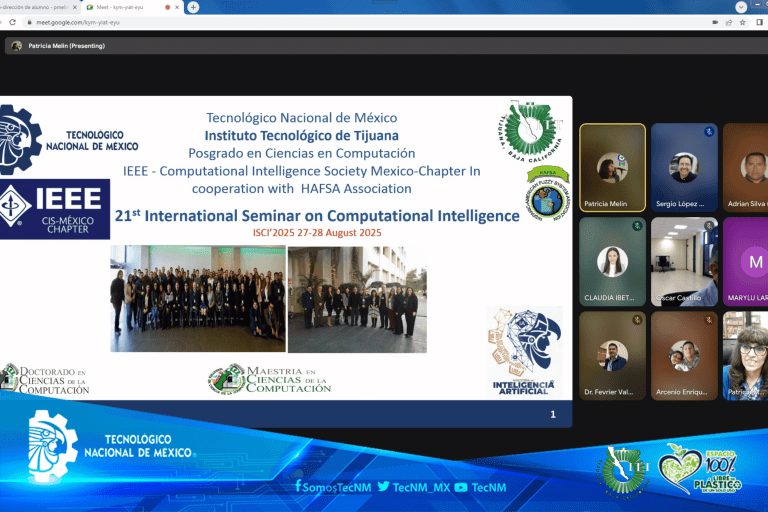Click Patricia Melin avatar in presenting bar

pyautogui.click(x=17, y=46)
